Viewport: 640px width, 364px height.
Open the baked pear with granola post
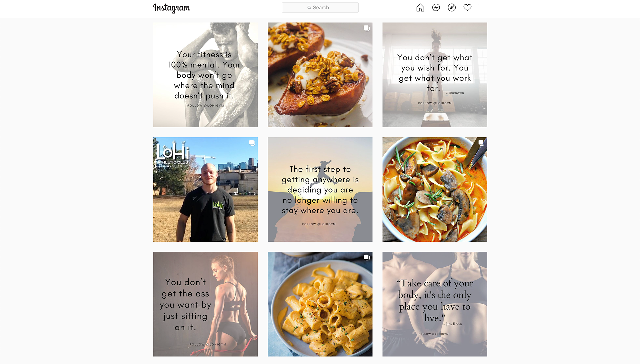pos(320,75)
